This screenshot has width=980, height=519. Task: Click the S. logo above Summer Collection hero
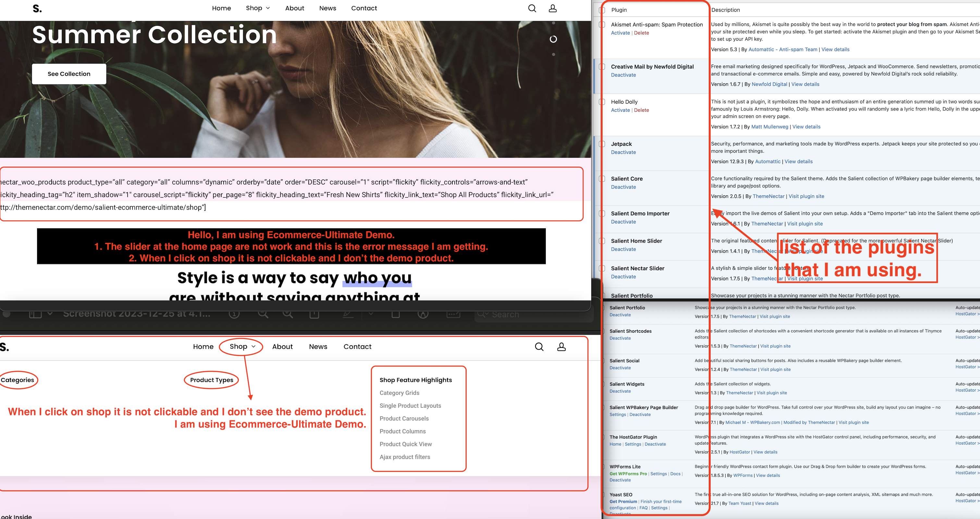[37, 8]
